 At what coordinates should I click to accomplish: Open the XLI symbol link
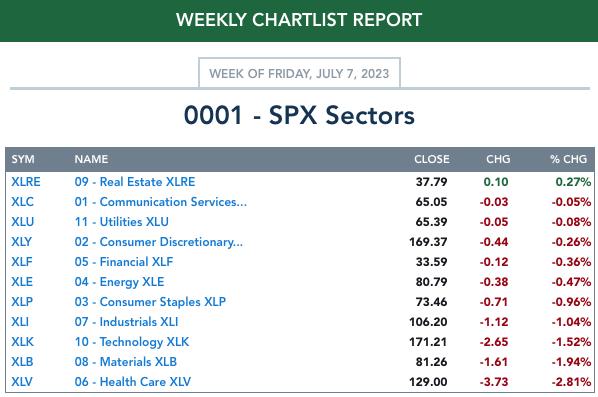pos(20,322)
